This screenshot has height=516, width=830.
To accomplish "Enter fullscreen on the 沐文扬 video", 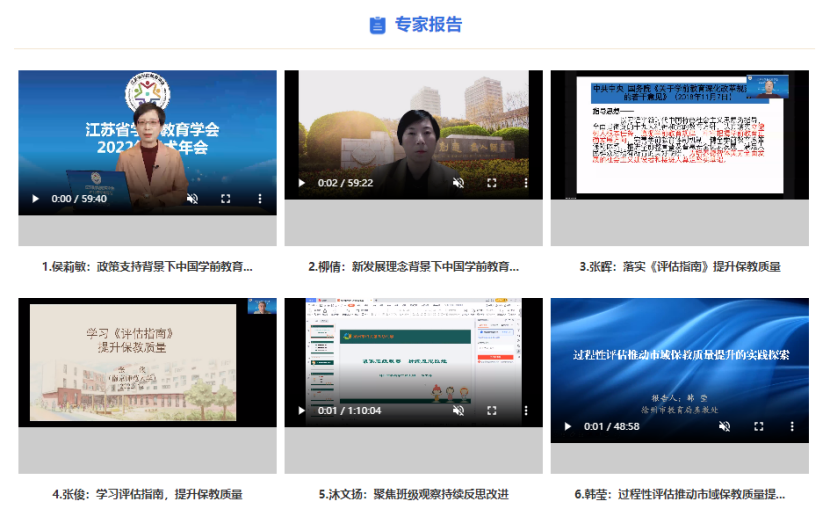I will (x=492, y=410).
